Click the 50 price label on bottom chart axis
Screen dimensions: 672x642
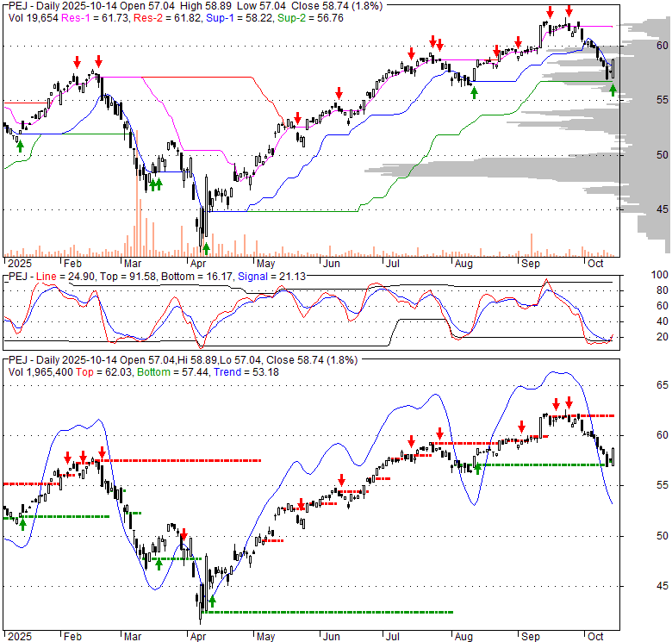point(663,536)
